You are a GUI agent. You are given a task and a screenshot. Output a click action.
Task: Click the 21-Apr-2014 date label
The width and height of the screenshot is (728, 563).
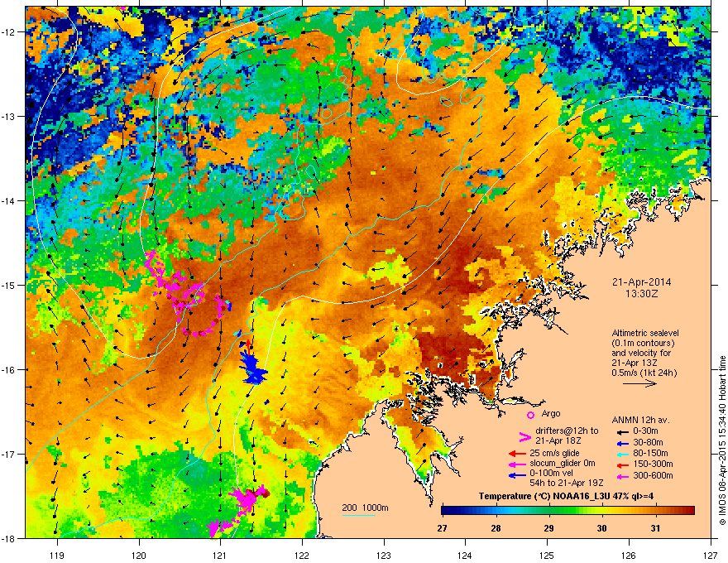(641, 282)
